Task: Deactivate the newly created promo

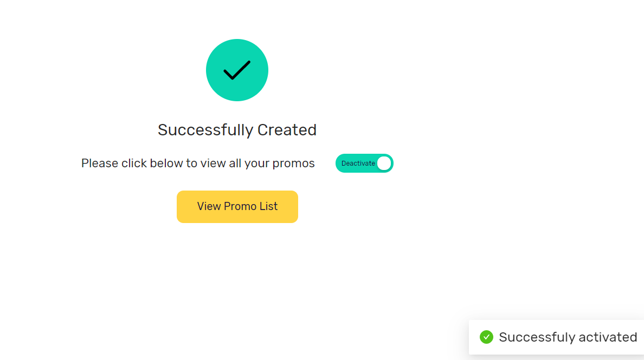Action: pyautogui.click(x=364, y=163)
